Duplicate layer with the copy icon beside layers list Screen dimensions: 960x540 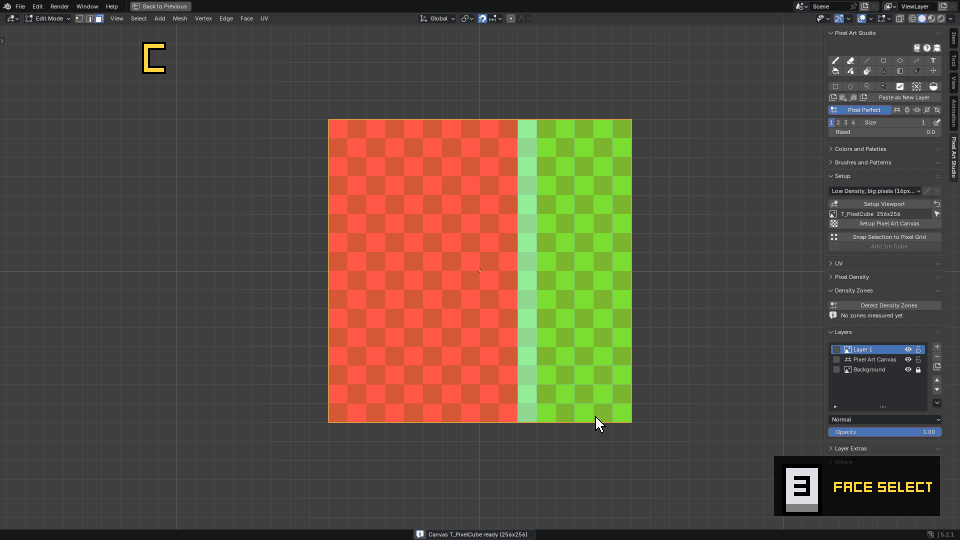point(937,367)
